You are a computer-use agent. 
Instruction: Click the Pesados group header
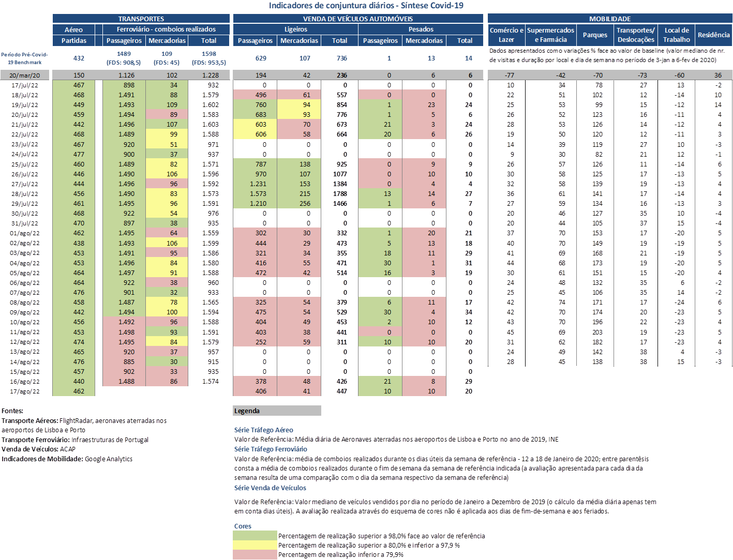click(421, 29)
